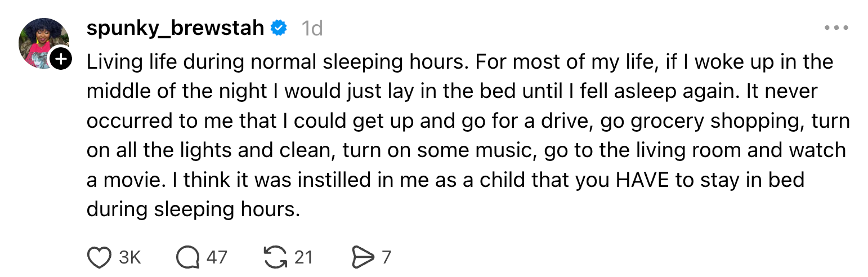Open replies with the comment bubble icon

tap(188, 257)
